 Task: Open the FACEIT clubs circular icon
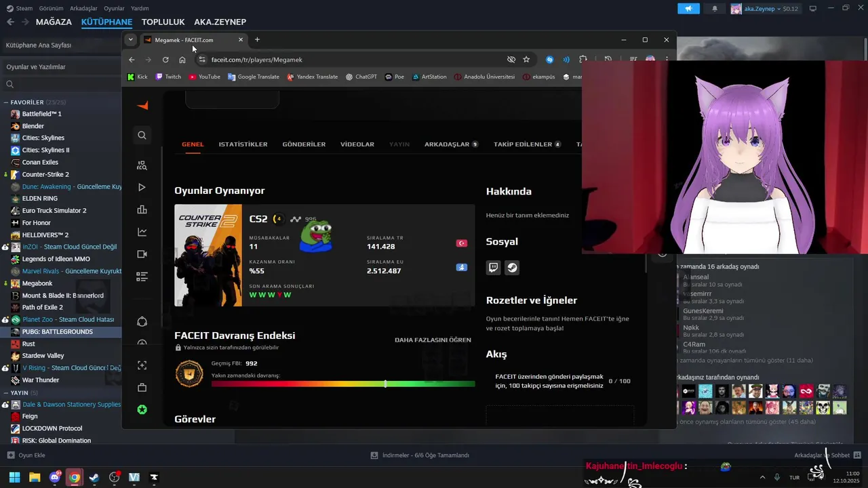click(142, 321)
